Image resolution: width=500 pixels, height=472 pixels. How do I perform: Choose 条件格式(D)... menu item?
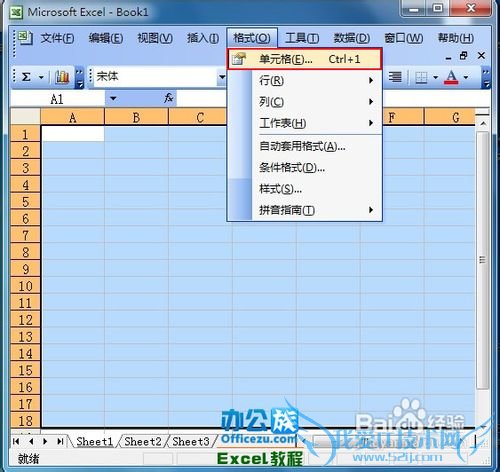pyautogui.click(x=304, y=167)
